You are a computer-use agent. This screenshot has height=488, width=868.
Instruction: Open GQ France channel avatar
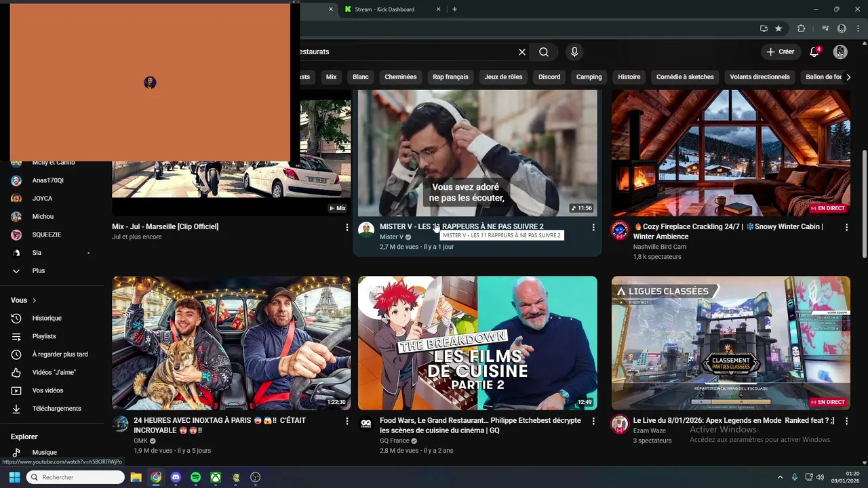point(366,424)
